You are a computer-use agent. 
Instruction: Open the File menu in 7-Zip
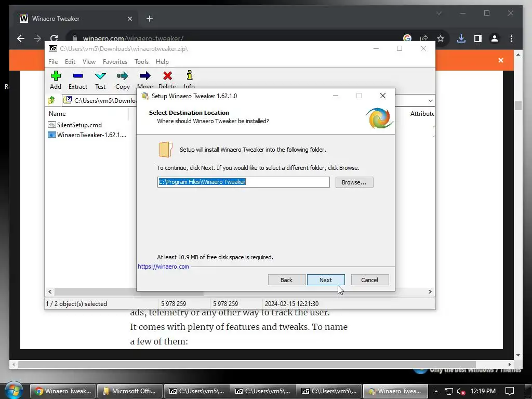[53, 62]
